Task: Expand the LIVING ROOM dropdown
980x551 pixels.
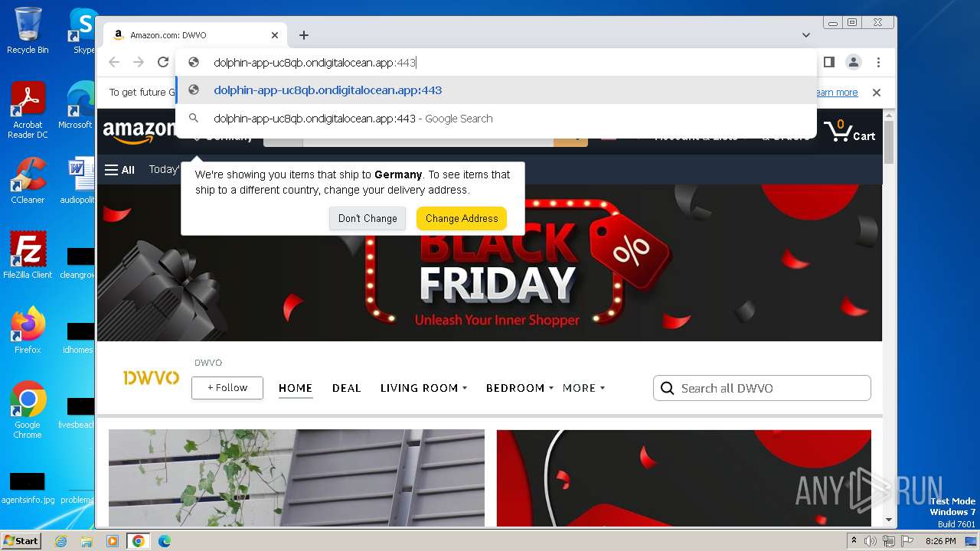Action: point(423,388)
